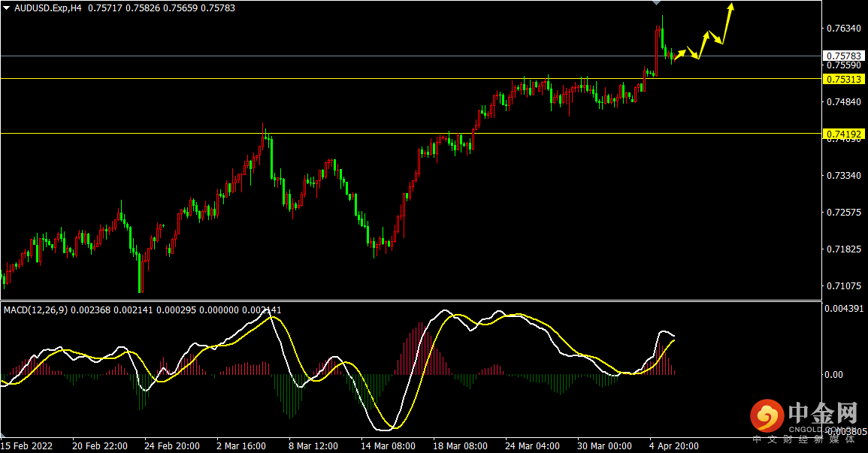The height and width of the screenshot is (453, 868).
Task: Click the MACD(12,26,9) indicator label
Action: coord(35,310)
